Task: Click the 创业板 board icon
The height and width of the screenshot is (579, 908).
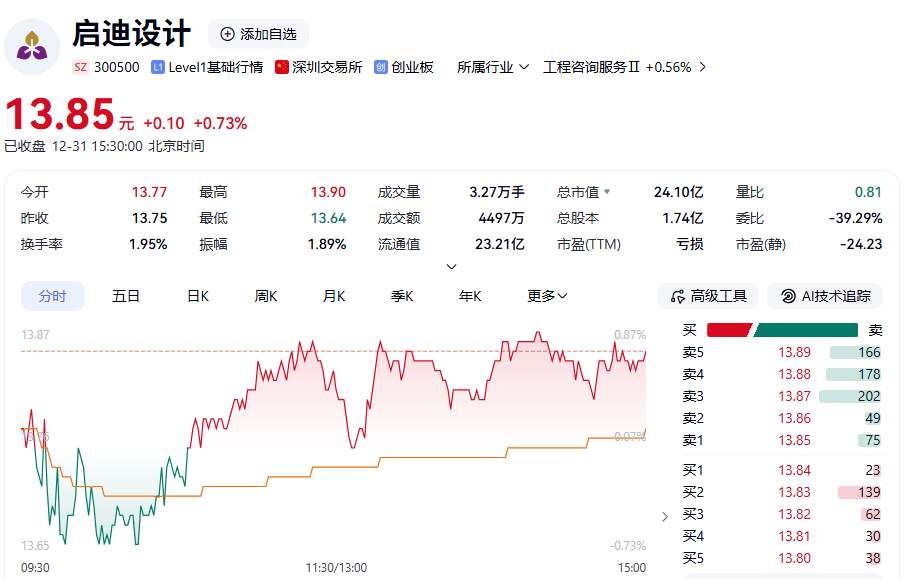Action: click(380, 68)
